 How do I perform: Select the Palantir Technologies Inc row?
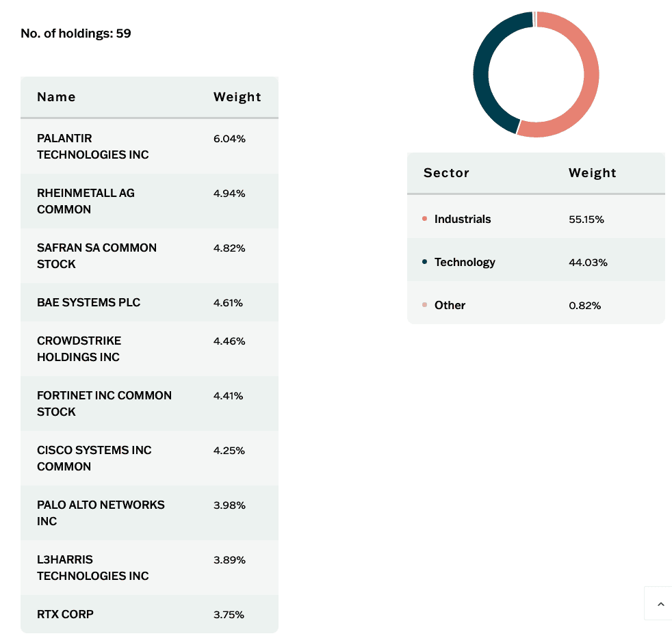pos(93,146)
